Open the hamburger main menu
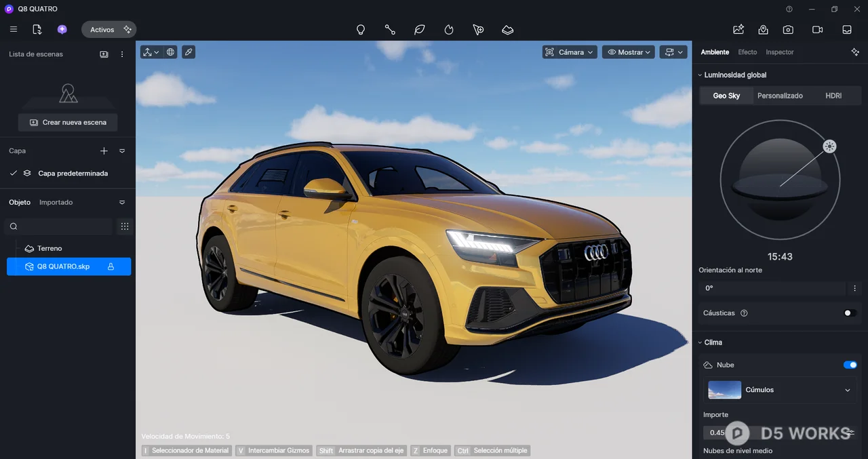Viewport: 868px width, 459px height. pos(14,30)
